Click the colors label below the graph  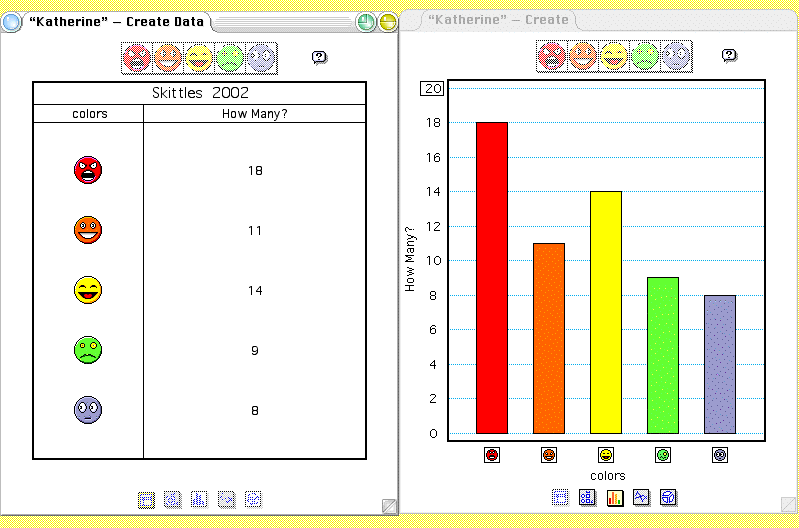607,476
